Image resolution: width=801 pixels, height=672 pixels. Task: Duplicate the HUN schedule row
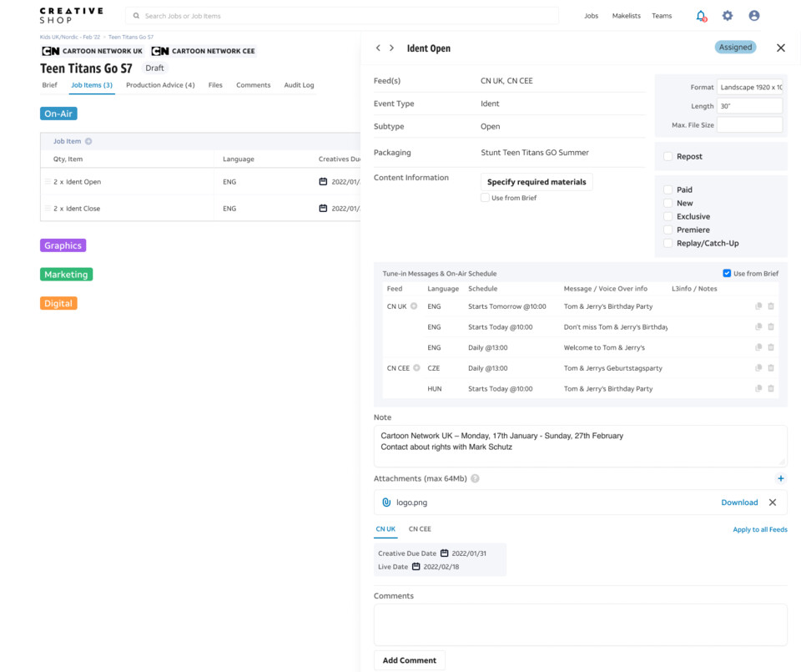(758, 388)
